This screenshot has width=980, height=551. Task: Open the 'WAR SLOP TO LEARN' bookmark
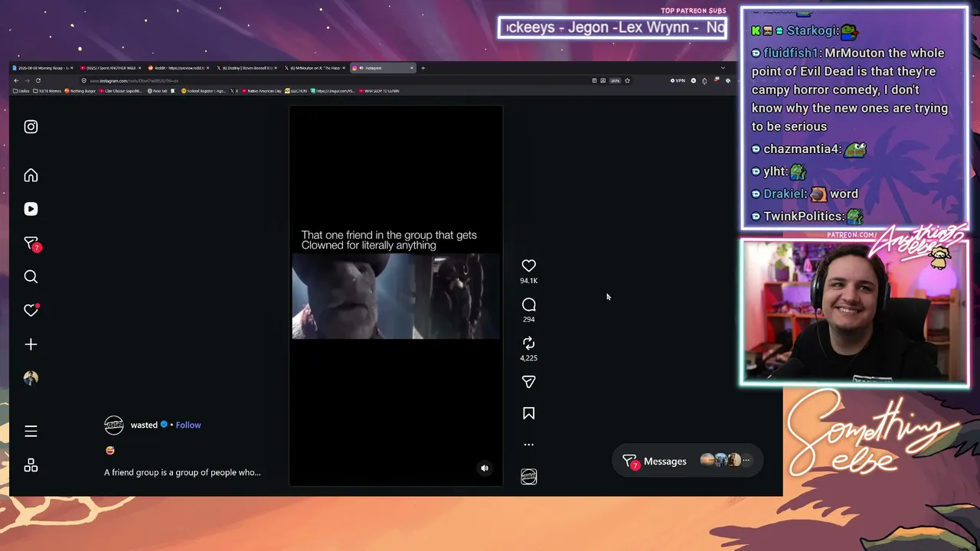[x=379, y=91]
